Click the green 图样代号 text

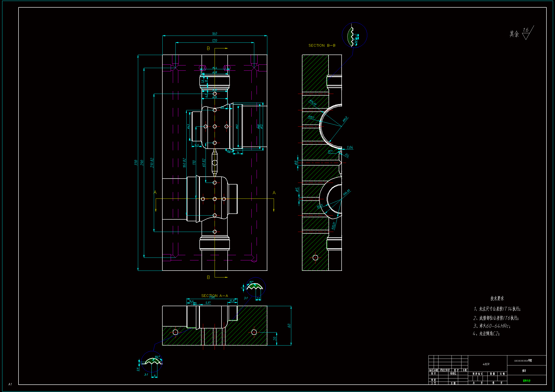[x=527, y=381]
